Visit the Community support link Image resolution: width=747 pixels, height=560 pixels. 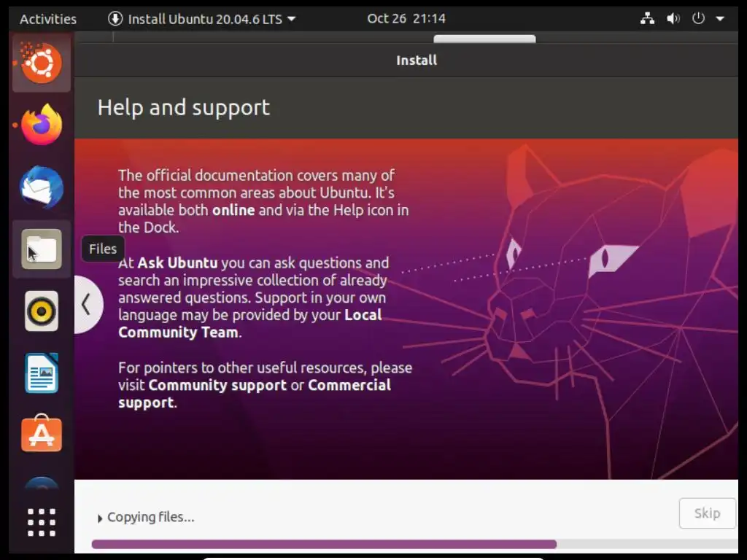(217, 385)
